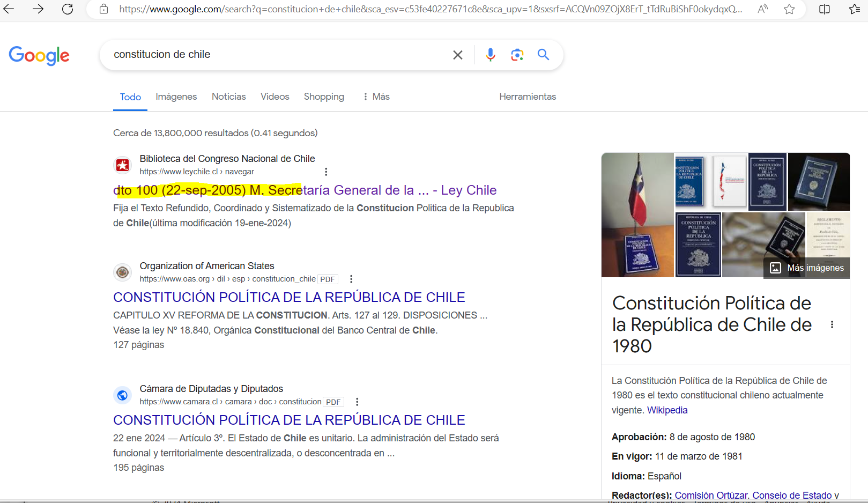This screenshot has height=503, width=868.
Task: Open Google Lens image search icon
Action: (517, 55)
